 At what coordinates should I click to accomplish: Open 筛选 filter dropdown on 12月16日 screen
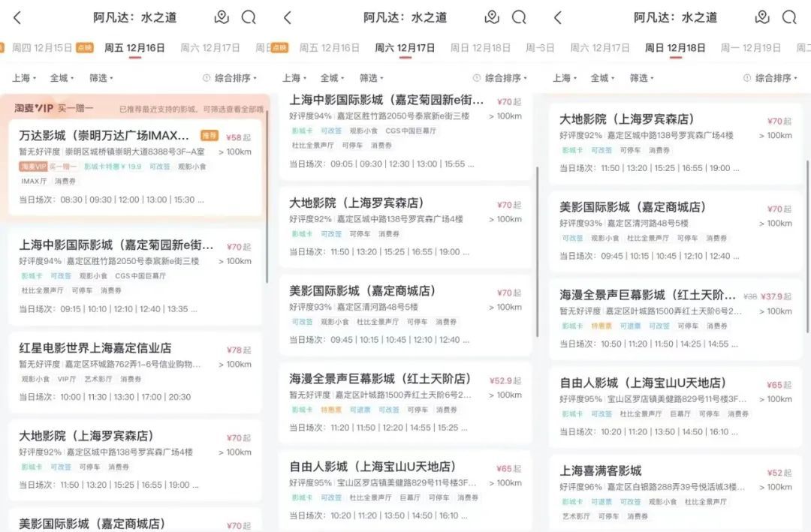pyautogui.click(x=101, y=78)
